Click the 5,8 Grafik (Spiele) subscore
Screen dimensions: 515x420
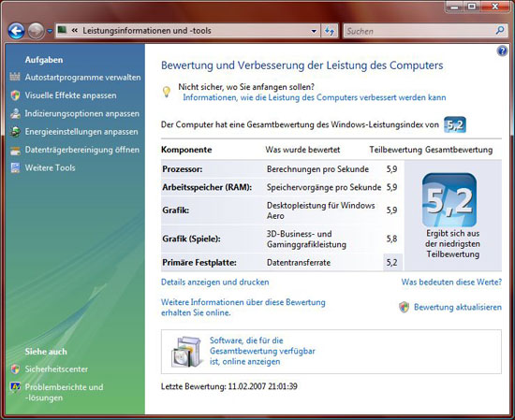pos(391,239)
